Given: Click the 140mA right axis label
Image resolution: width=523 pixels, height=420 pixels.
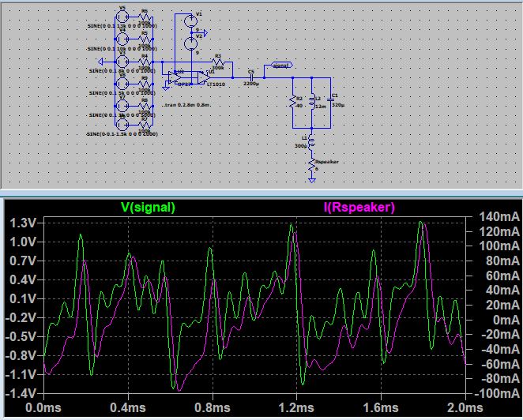Looking at the screenshot, I should (x=499, y=217).
